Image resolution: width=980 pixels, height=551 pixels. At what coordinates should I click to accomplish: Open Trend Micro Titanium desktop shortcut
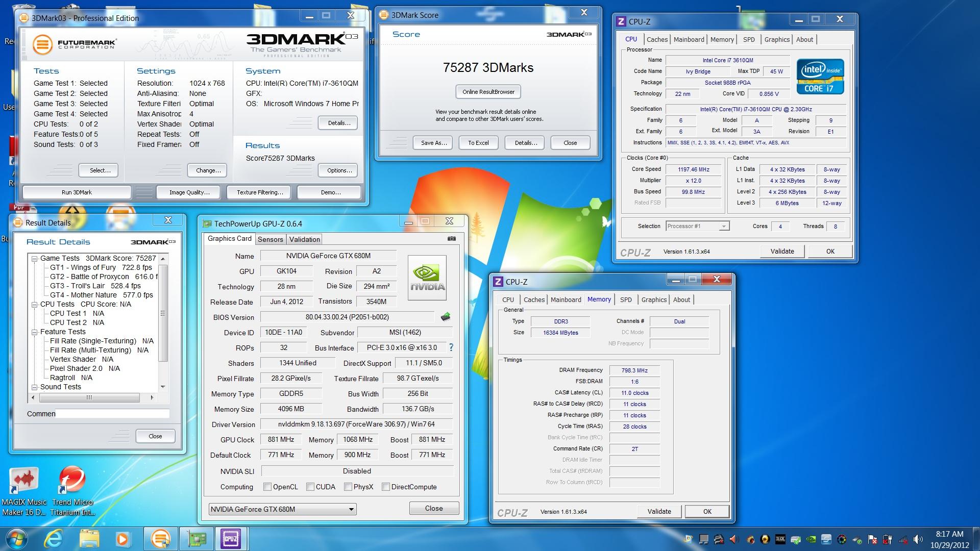(72, 491)
